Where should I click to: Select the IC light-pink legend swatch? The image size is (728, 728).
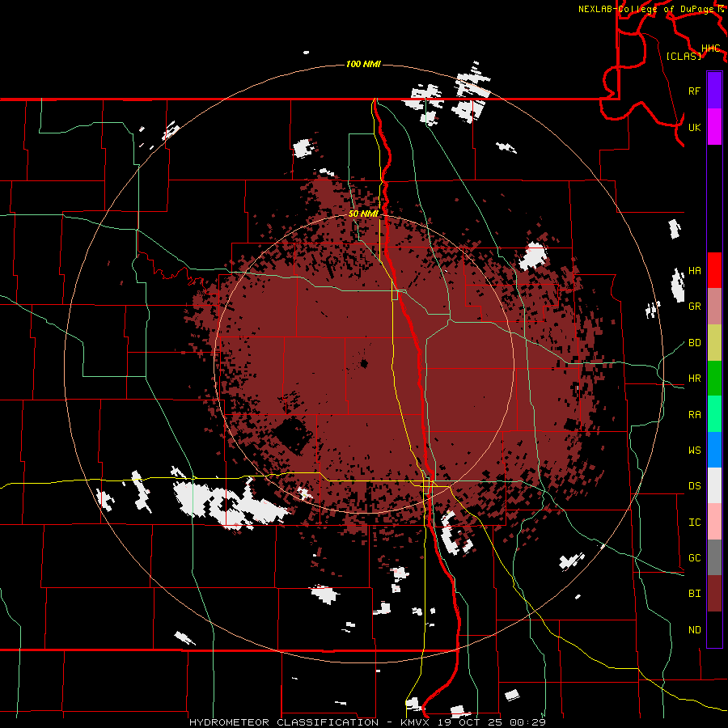coord(714,522)
